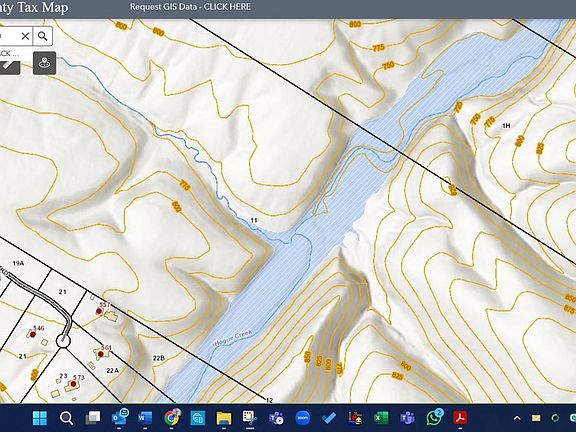The width and height of the screenshot is (576, 432).
Task: Launch Zoom from the taskbar
Action: 303,418
